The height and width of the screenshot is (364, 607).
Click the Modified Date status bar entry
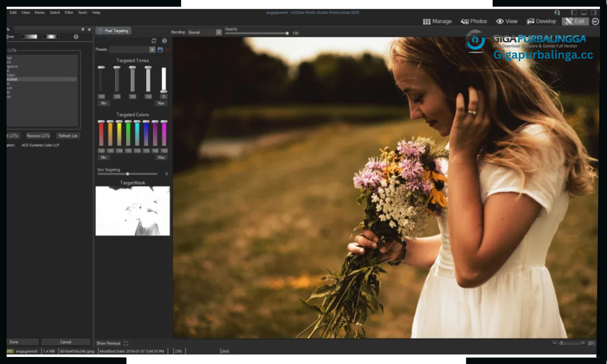tap(132, 351)
